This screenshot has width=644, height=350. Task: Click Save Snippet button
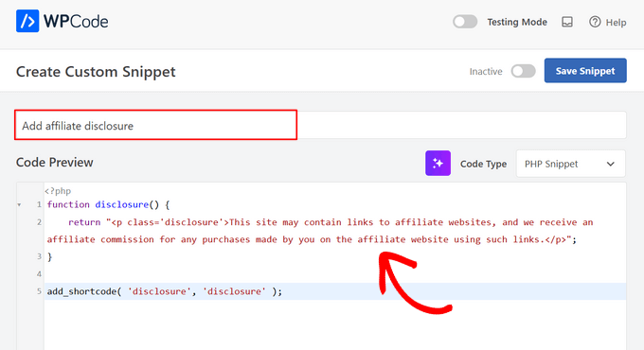585,71
